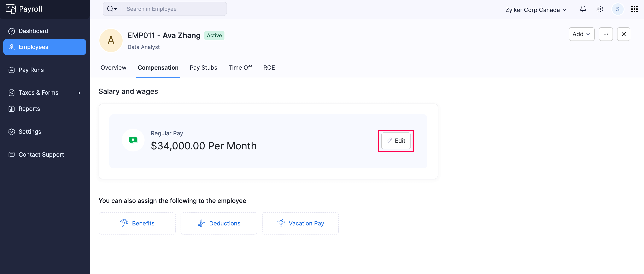
Task: Open Contact Support
Action: [41, 155]
